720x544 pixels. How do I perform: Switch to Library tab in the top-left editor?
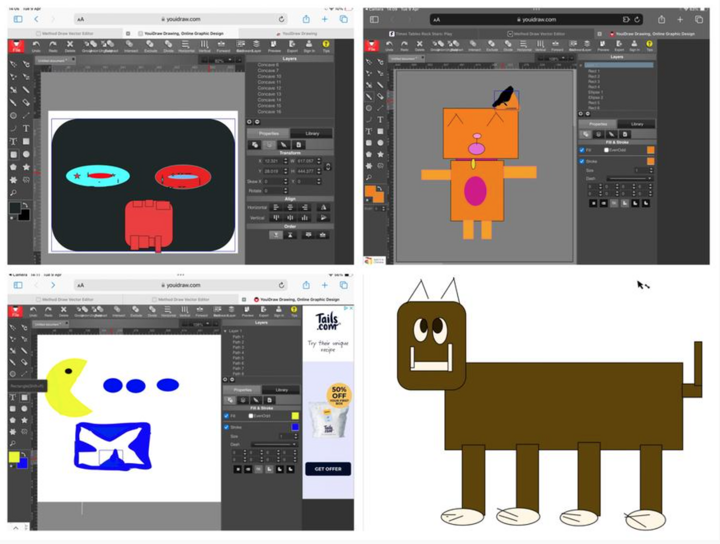tap(312, 133)
